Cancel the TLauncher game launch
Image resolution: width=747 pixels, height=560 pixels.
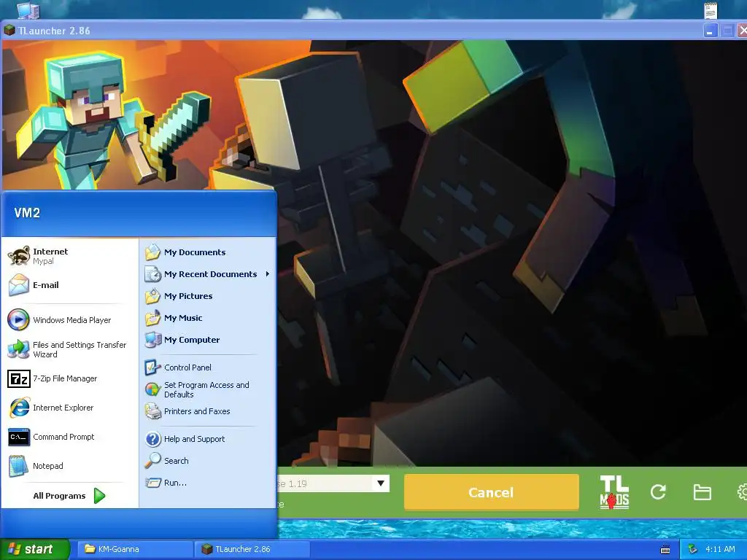pyautogui.click(x=491, y=492)
